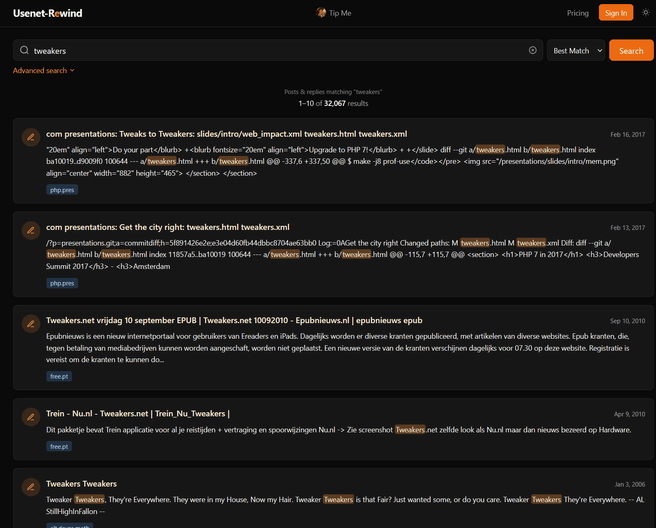Click the Sign In button
Screen dimensions: 656x528
pos(615,13)
